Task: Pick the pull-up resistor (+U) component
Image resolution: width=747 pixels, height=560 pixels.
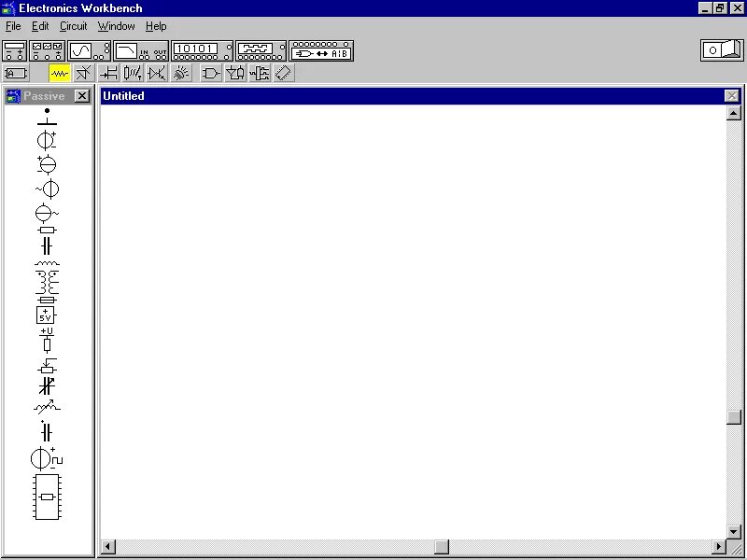Action: (47, 340)
